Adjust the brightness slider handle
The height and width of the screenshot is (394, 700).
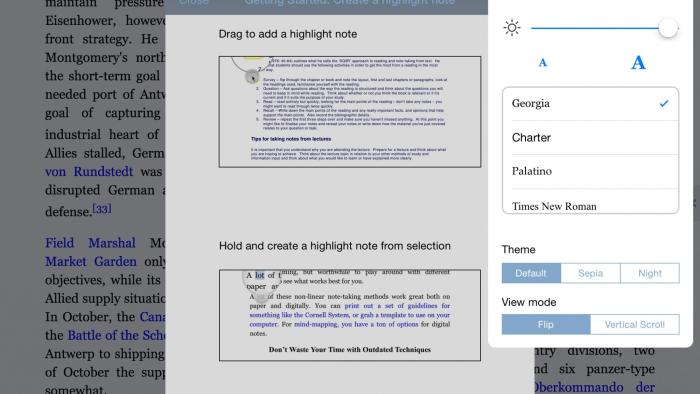[x=668, y=28]
